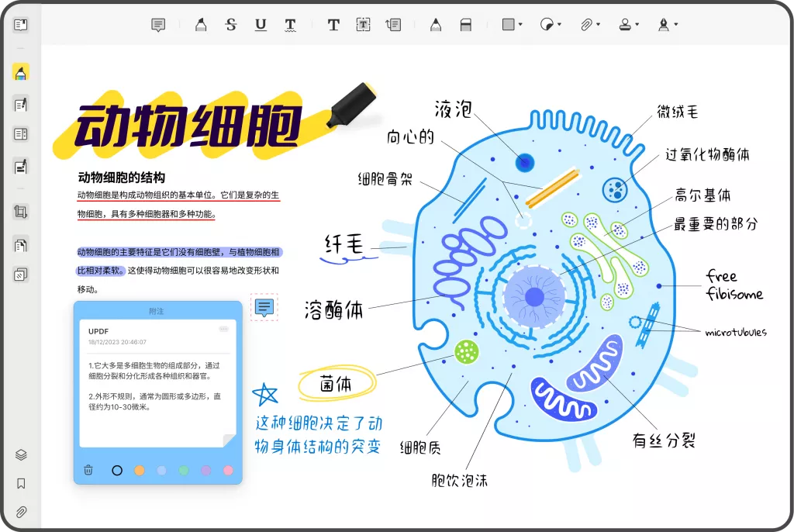
Task: Activate the strikethrough text tool
Action: tap(230, 25)
